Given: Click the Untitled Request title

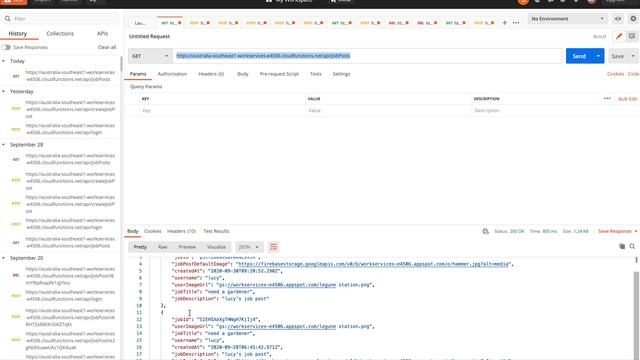Looking at the screenshot, I should (x=149, y=36).
